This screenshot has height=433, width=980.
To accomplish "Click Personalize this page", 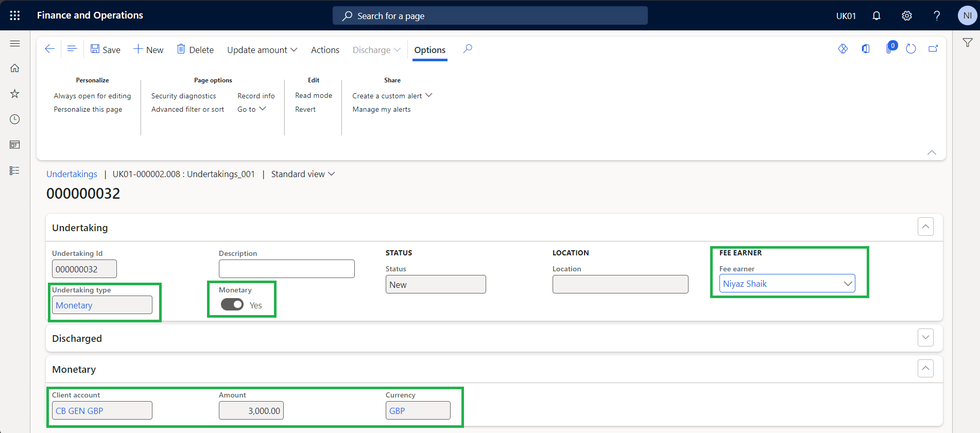I will click(88, 109).
